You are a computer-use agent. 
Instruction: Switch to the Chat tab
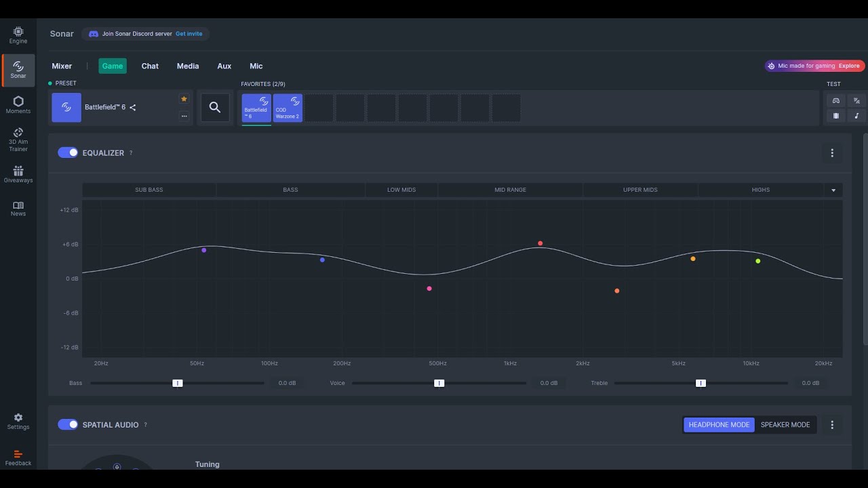[x=150, y=66]
